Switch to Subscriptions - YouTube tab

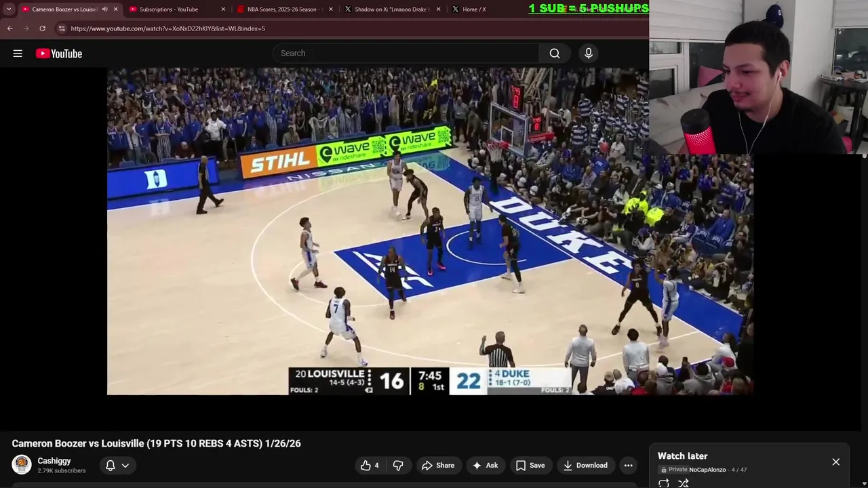coord(177,9)
